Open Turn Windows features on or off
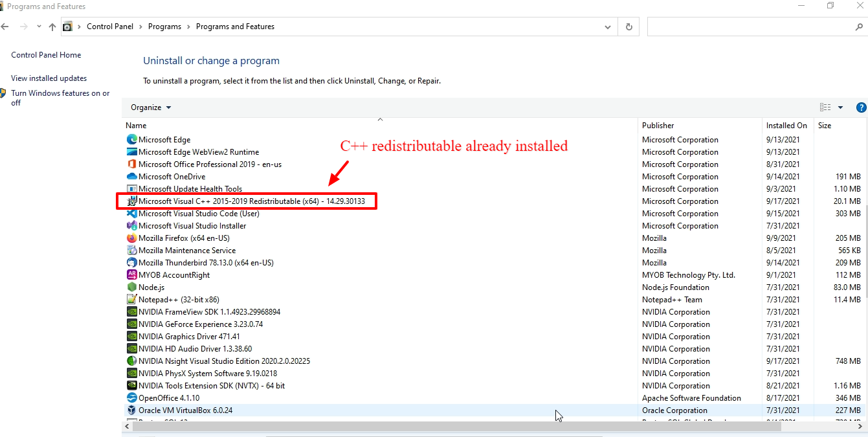Image resolution: width=868 pixels, height=437 pixels. tap(60, 98)
